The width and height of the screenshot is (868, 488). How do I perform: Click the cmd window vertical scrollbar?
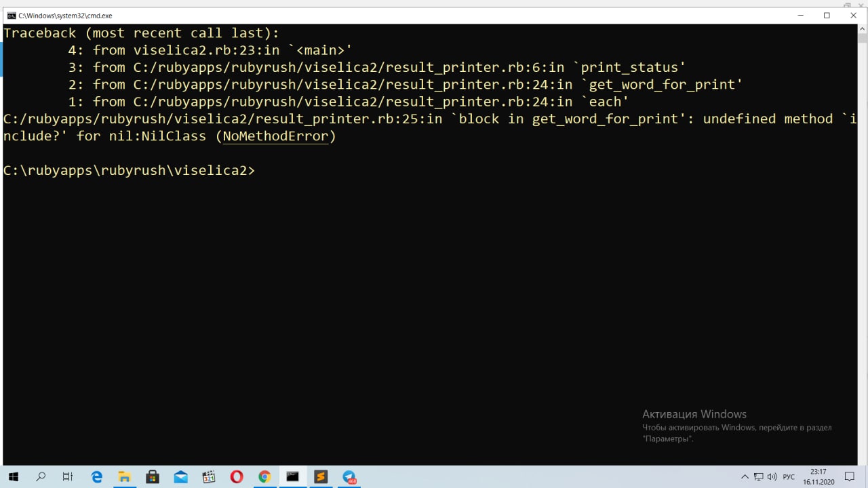point(862,244)
